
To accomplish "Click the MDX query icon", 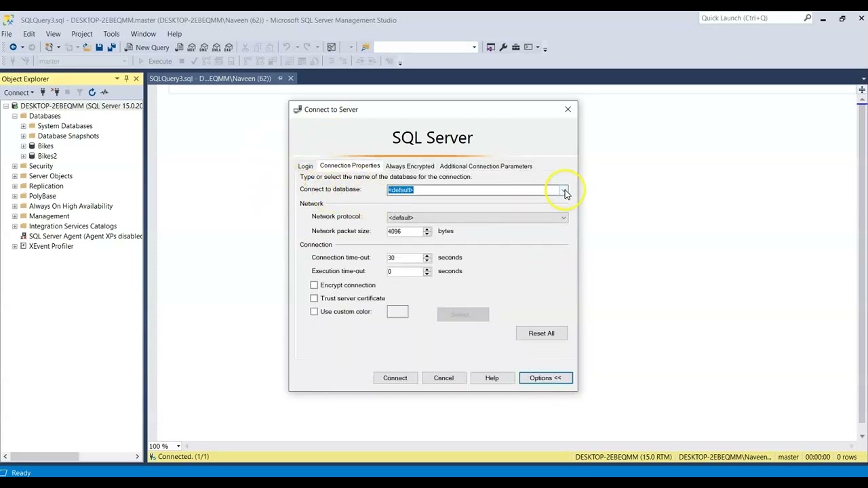I will click(191, 47).
